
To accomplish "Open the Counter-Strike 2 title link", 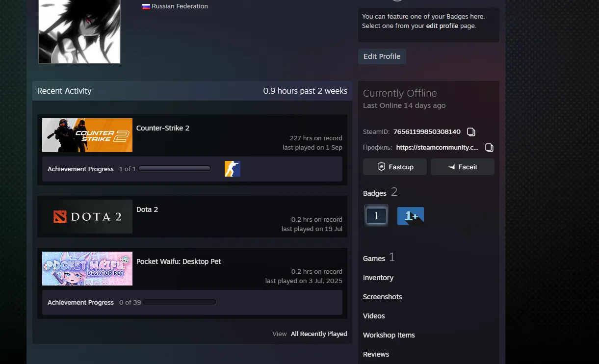I will click(x=163, y=128).
